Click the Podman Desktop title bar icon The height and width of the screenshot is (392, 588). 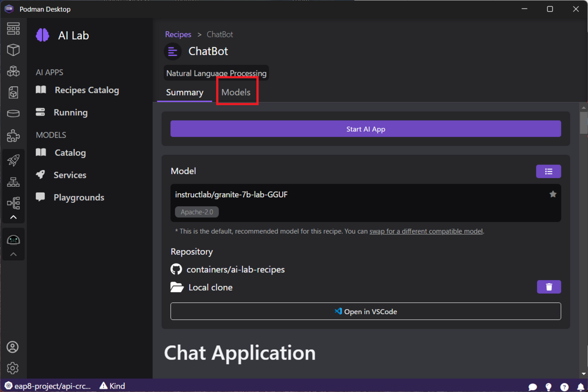pyautogui.click(x=9, y=9)
